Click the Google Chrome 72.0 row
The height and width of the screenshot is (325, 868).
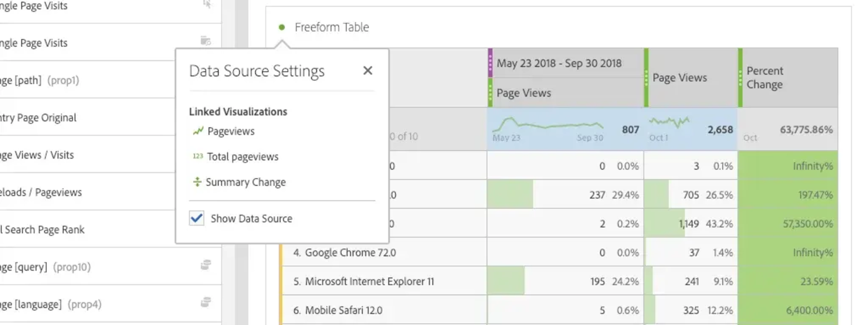click(x=350, y=253)
